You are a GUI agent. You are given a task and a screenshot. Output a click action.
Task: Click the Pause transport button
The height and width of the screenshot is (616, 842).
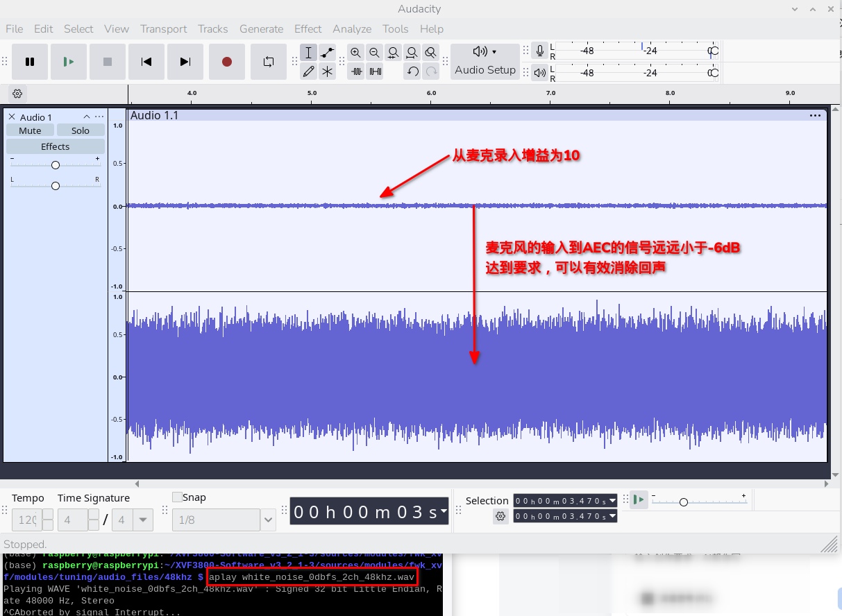click(x=30, y=62)
